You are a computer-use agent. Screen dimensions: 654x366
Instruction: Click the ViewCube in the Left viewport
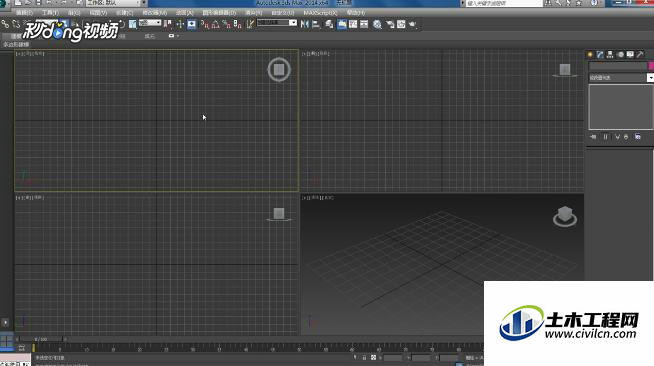(x=279, y=215)
